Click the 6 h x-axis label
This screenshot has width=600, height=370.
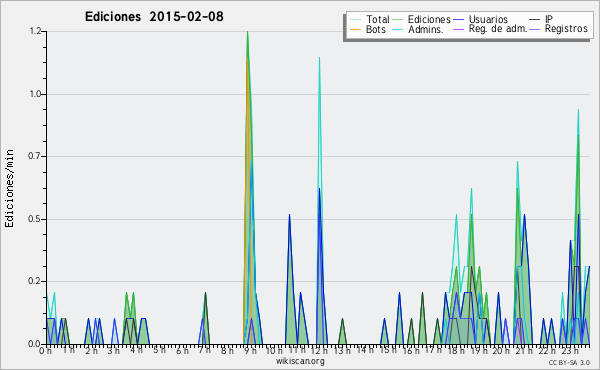pos(182,350)
